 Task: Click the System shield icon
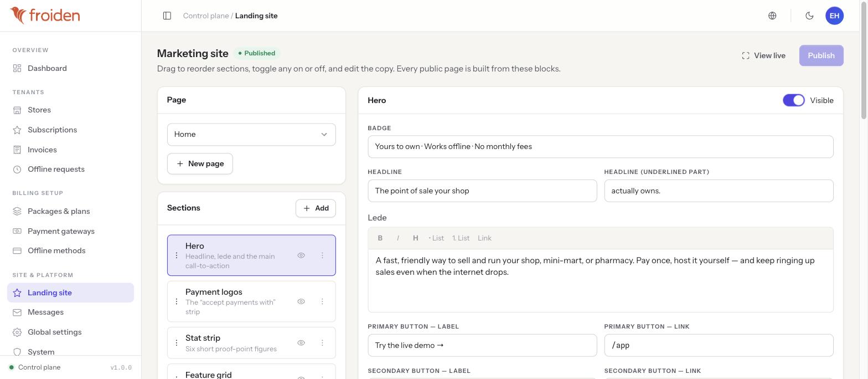tap(17, 352)
